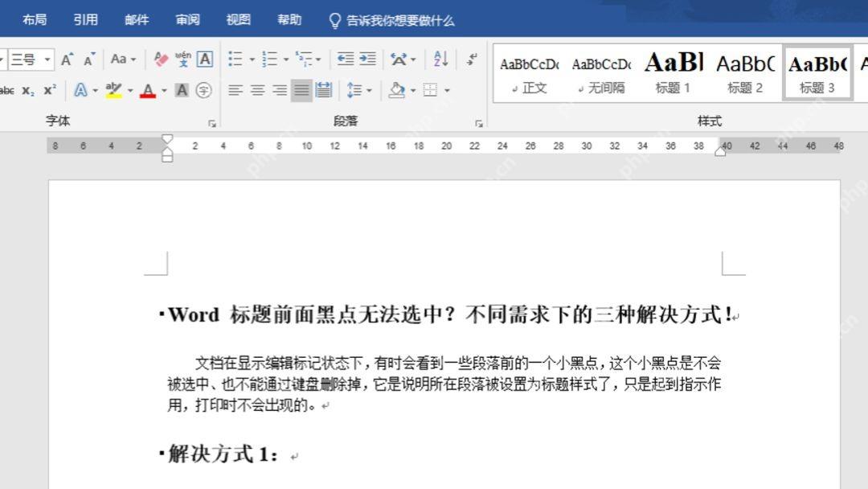Click inside the font size 三号 box
Viewport: 868px width, 489px height.
click(x=24, y=60)
